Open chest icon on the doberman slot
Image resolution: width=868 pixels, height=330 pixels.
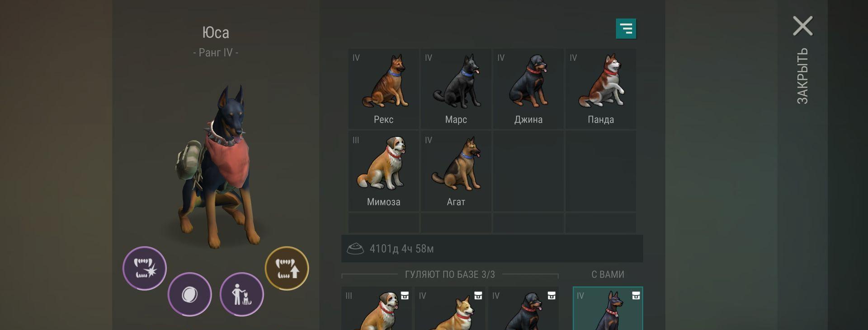point(636,296)
